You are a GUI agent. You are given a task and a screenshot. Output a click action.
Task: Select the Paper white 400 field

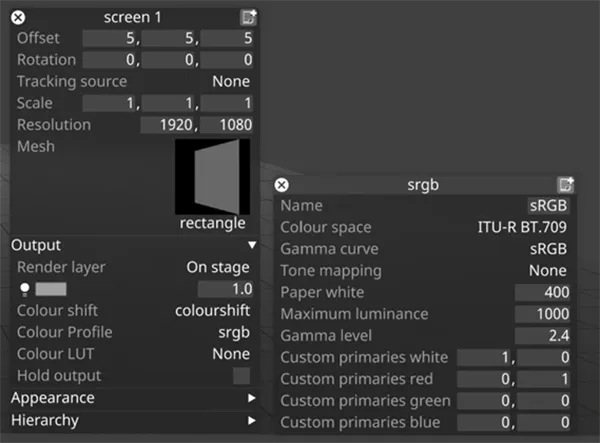click(x=542, y=292)
